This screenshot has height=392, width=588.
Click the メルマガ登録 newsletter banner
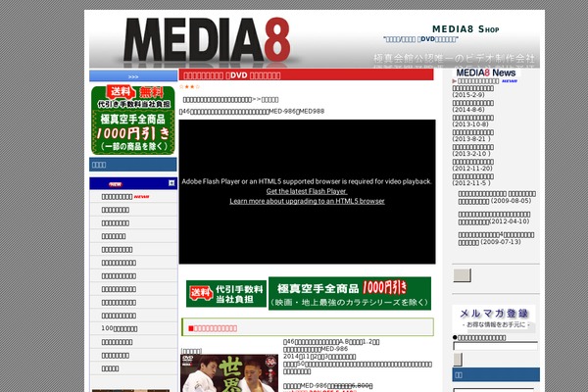pos(494,318)
